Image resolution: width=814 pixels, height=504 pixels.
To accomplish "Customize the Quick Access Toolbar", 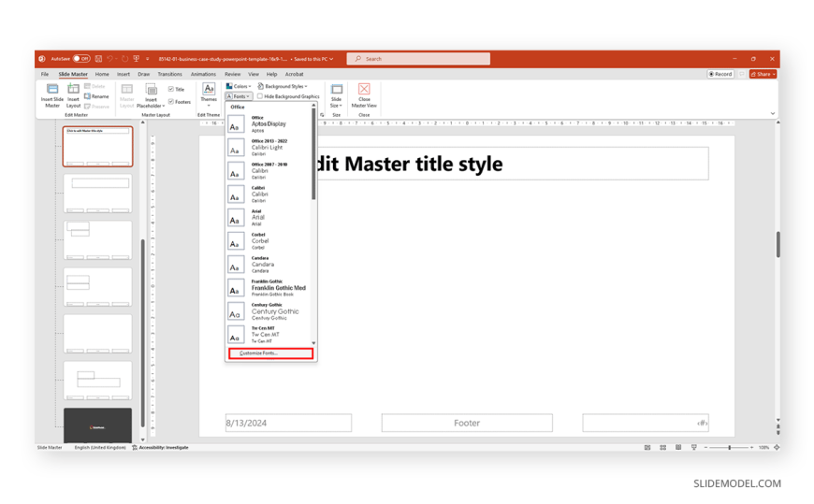I will tap(148, 59).
